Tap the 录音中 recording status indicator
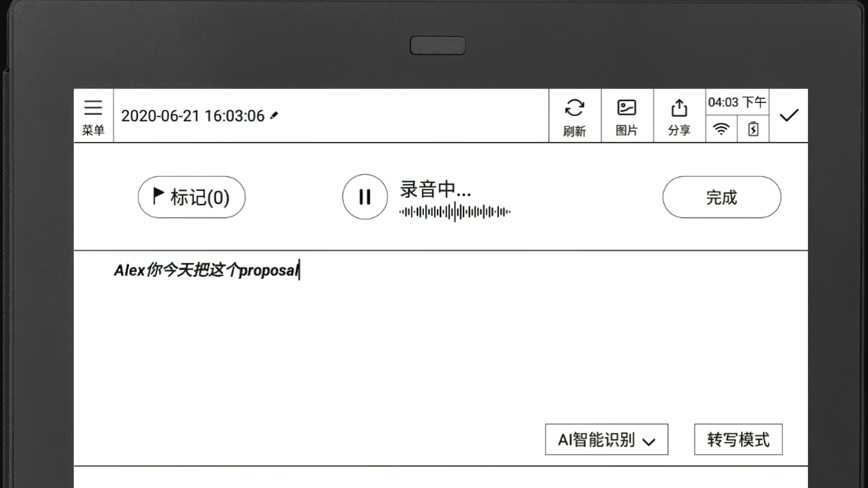The image size is (868, 488). click(x=435, y=189)
